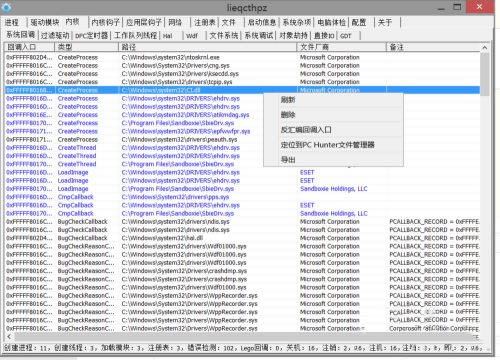Select the 系统杂项 tab
The width and height of the screenshot is (500, 360).
(297, 22)
